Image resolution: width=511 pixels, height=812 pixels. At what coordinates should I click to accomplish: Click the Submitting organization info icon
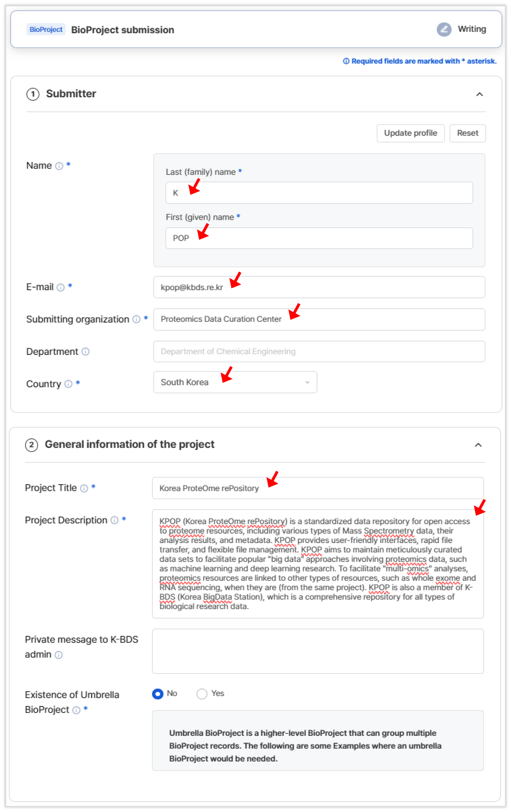(x=136, y=319)
